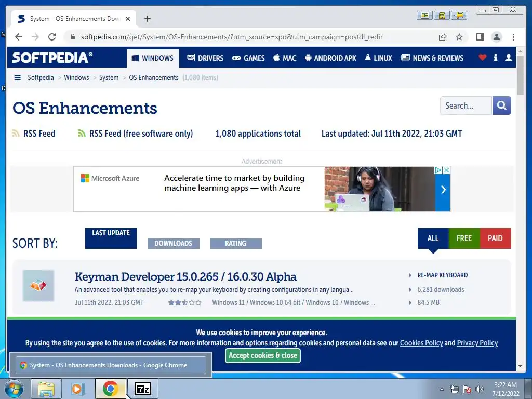The image size is (532, 399).
Task: Open 7-Zip from taskbar
Action: (x=142, y=389)
